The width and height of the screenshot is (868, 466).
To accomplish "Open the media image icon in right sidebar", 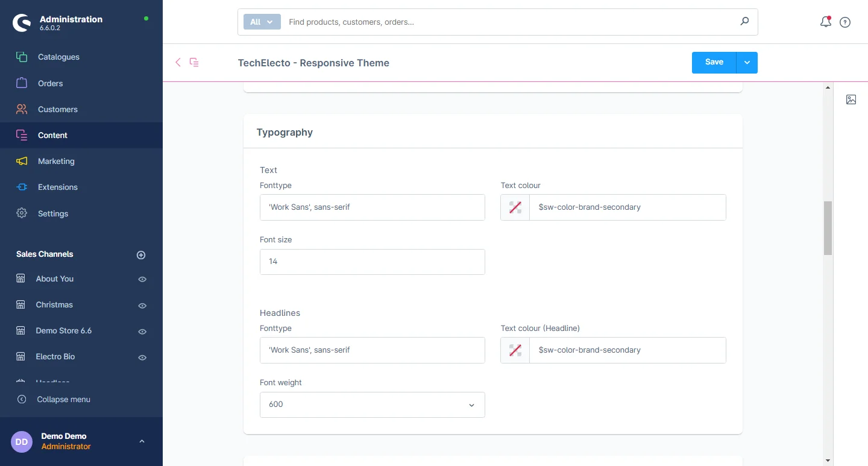I will [851, 99].
